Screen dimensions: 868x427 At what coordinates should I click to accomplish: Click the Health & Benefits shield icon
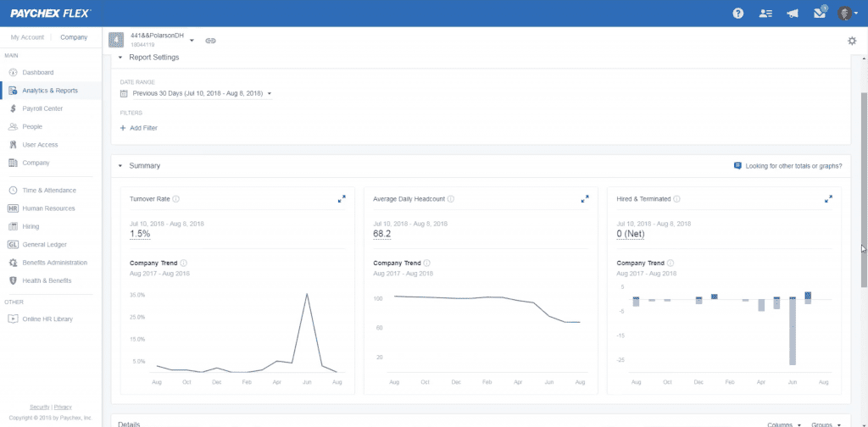14,281
